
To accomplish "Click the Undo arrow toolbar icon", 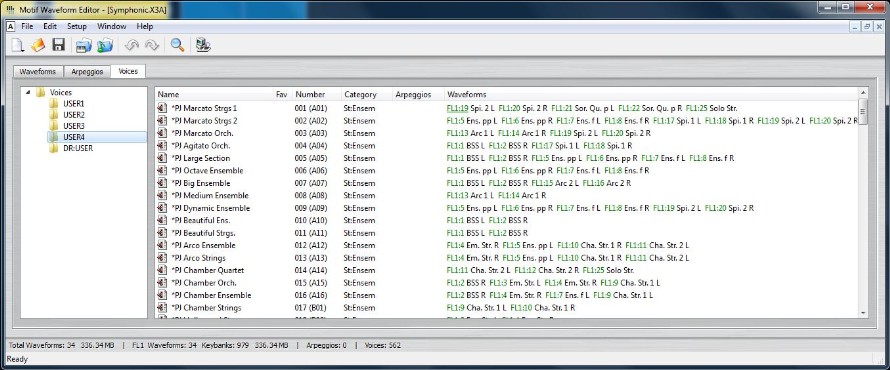I will point(132,45).
